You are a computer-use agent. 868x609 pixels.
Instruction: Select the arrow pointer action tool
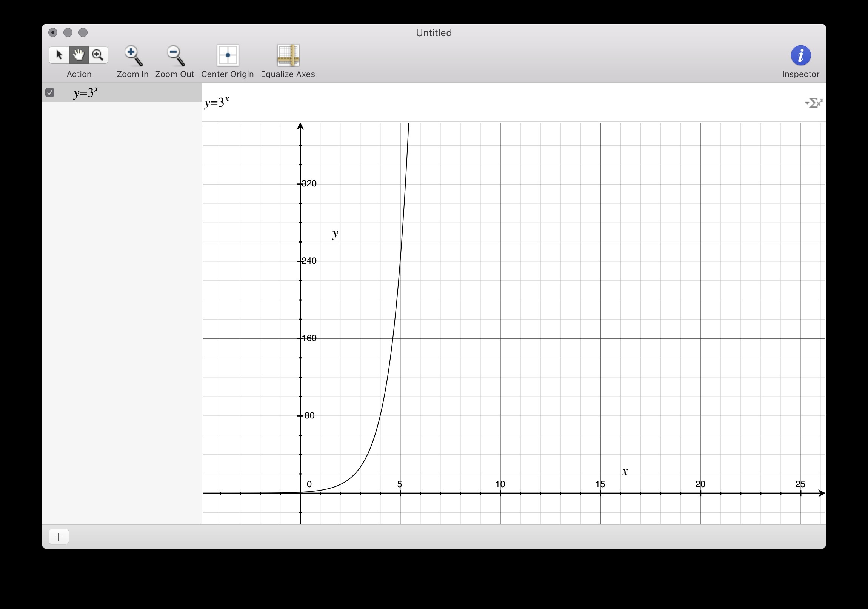(59, 55)
